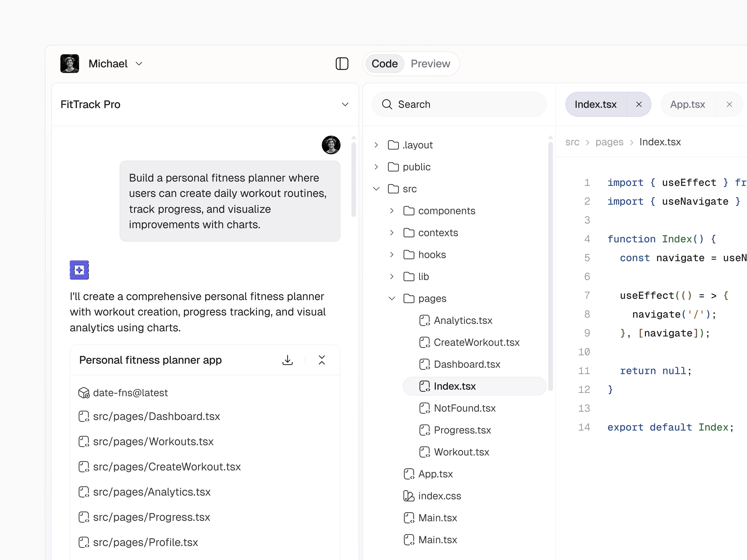Close the Index.tsx tab
The height and width of the screenshot is (560, 747).
point(639,104)
